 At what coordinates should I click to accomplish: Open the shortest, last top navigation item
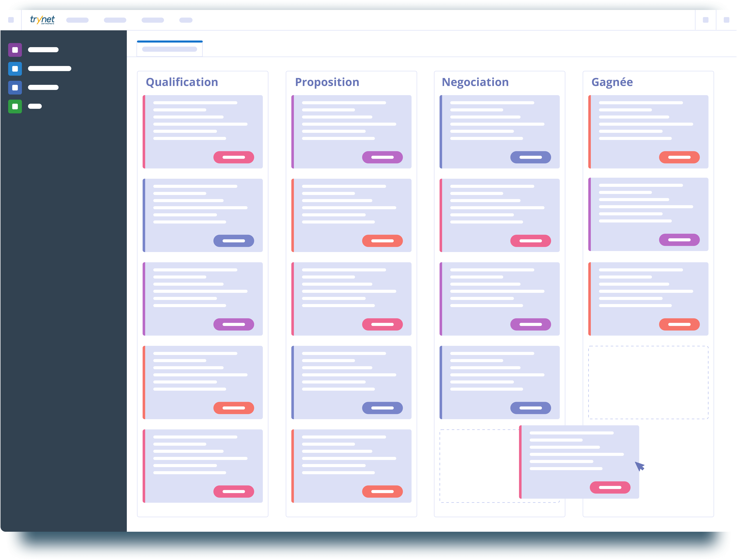pos(186,20)
